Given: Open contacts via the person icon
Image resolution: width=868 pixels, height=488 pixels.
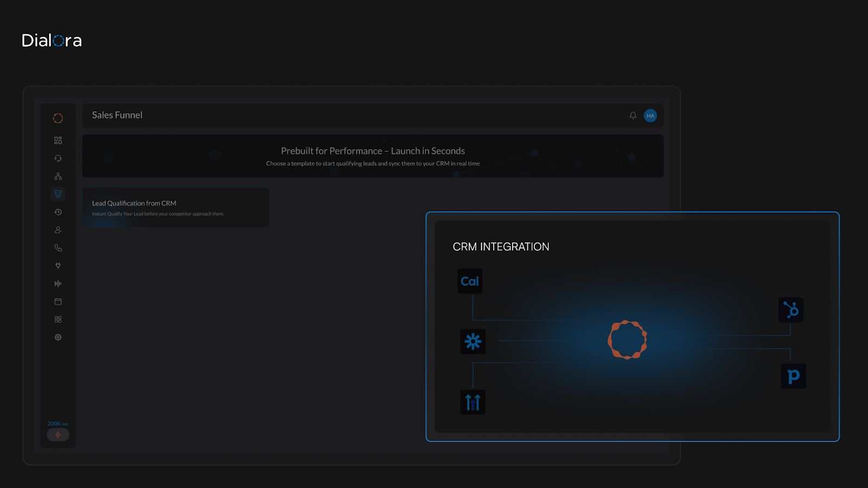Looking at the screenshot, I should [x=58, y=229].
